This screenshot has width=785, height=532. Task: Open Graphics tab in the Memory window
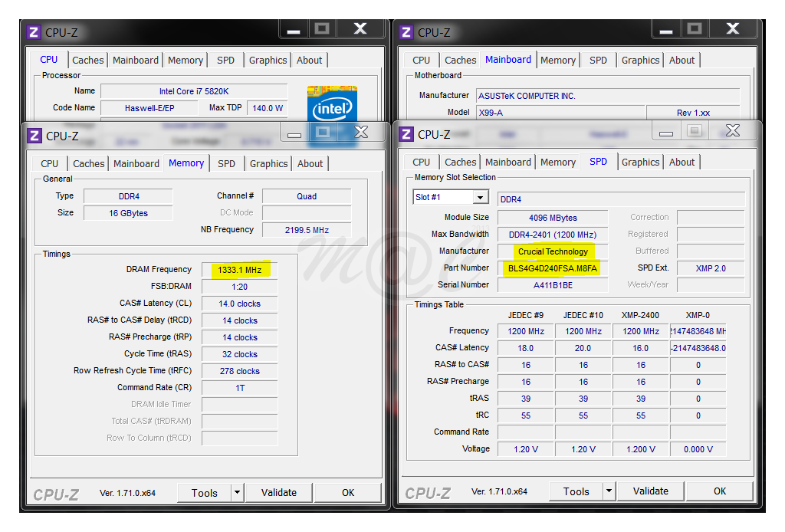point(269,163)
